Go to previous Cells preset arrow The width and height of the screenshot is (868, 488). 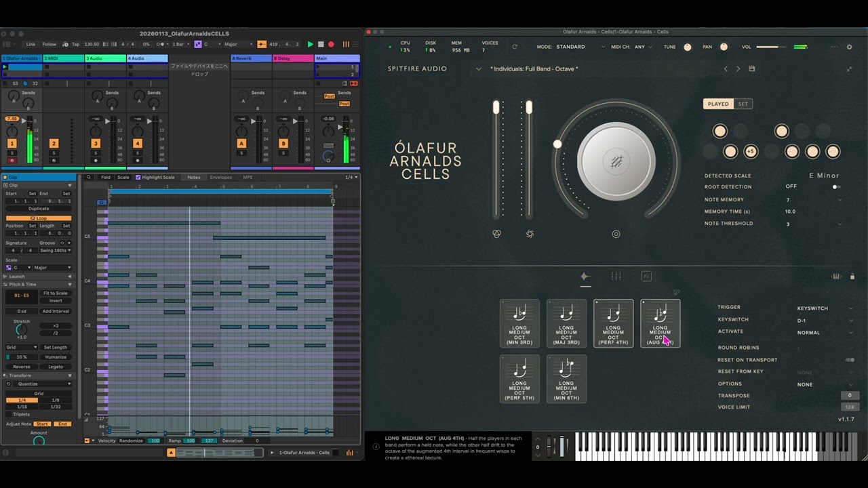tap(726, 68)
